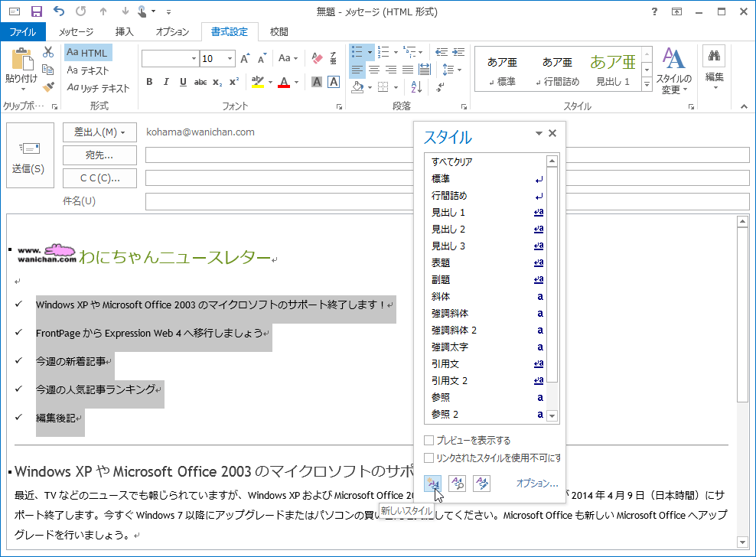Open the From sender dropdown
Viewport: 756px width, 557px height.
pyautogui.click(x=99, y=132)
